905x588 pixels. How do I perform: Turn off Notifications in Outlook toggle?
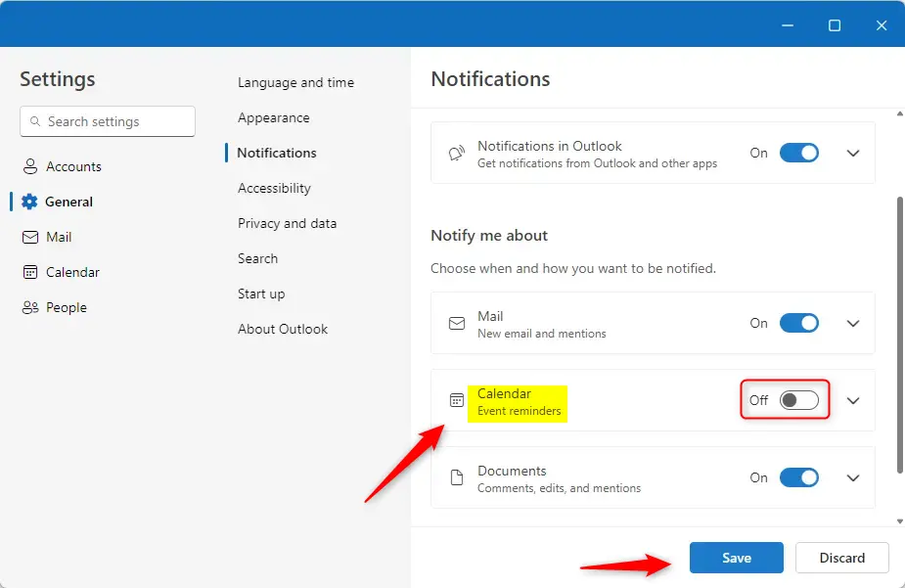[798, 153]
